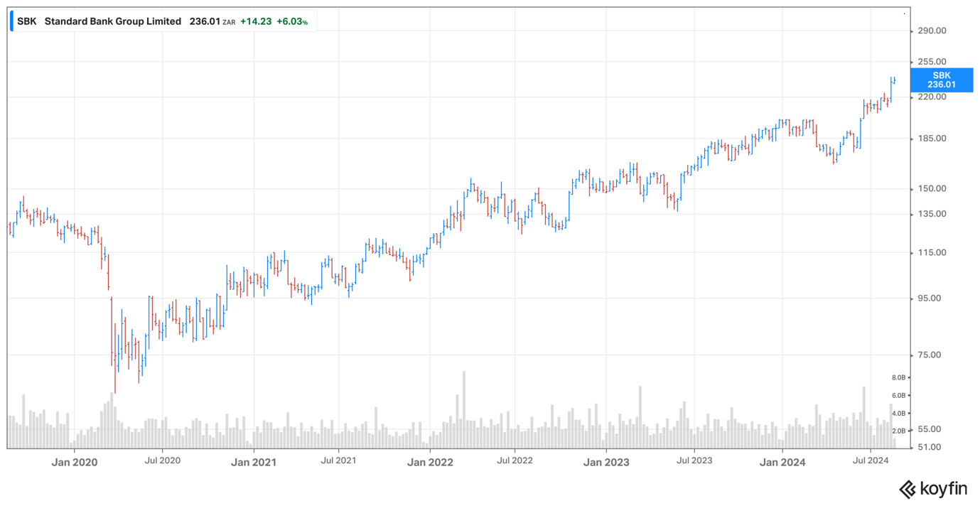Click the Jul 2020 date label
Image resolution: width=980 pixels, height=506 pixels.
pos(162,461)
